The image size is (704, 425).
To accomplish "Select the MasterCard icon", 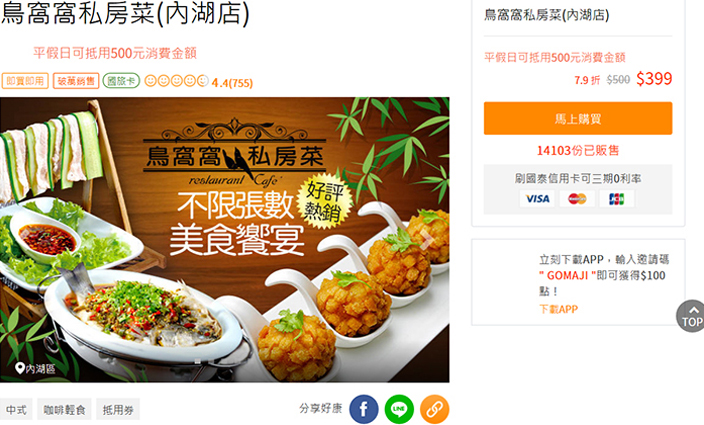I will tap(577, 198).
